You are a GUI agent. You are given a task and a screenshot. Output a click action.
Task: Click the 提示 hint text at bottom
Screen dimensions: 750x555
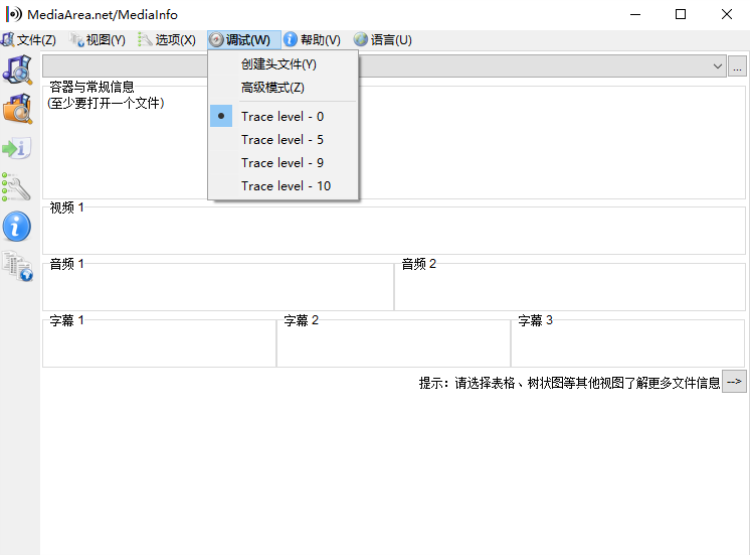569,383
